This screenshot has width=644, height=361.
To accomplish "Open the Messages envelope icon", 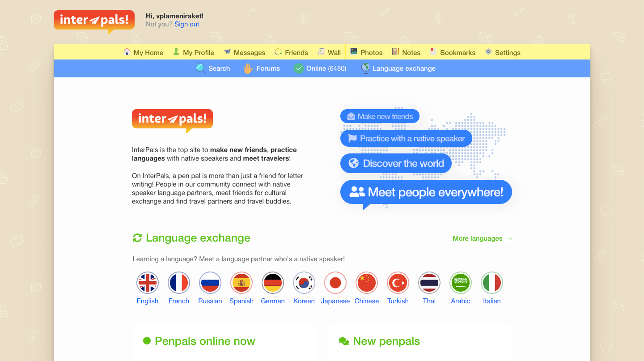I will click(227, 52).
